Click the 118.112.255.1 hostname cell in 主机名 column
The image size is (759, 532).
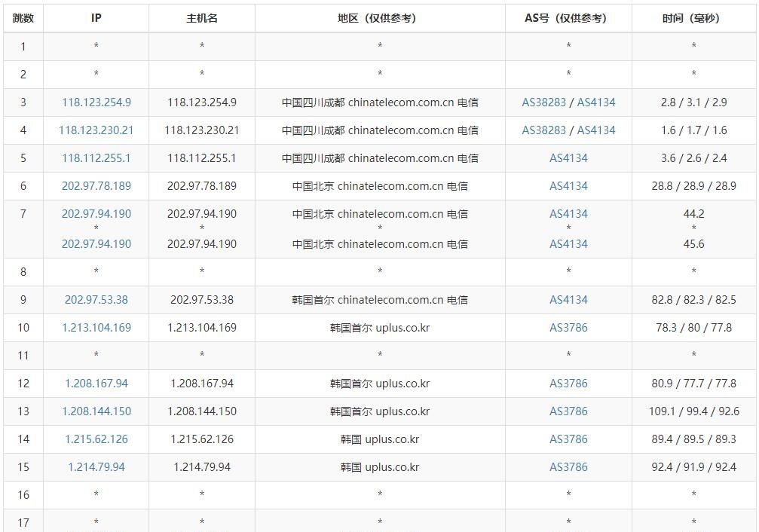(202, 158)
